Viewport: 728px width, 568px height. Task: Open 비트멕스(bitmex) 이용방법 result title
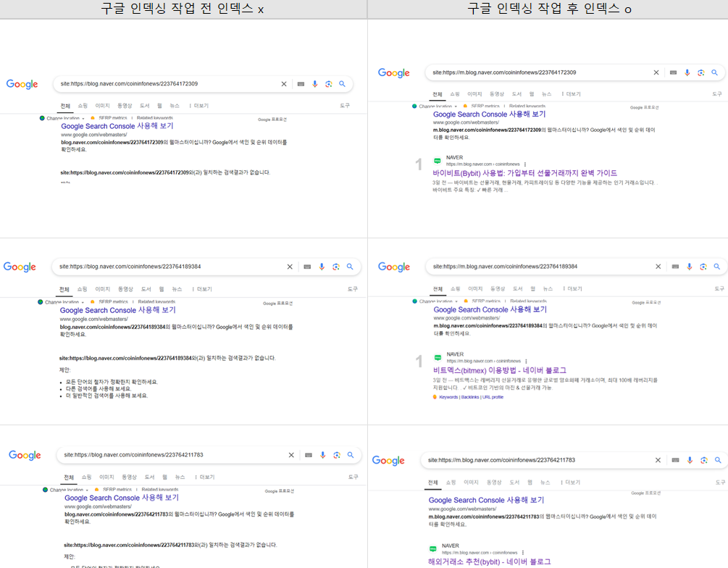click(x=500, y=371)
